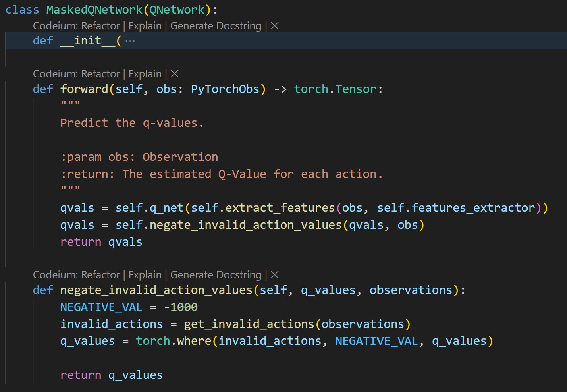Viewport: 567px width, 392px height.
Task: Generate Docstring for the __init__ method
Action: [216, 25]
